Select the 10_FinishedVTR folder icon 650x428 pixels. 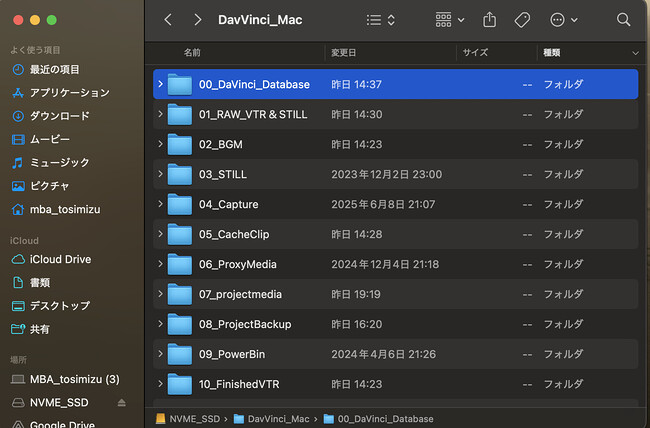[x=179, y=384]
